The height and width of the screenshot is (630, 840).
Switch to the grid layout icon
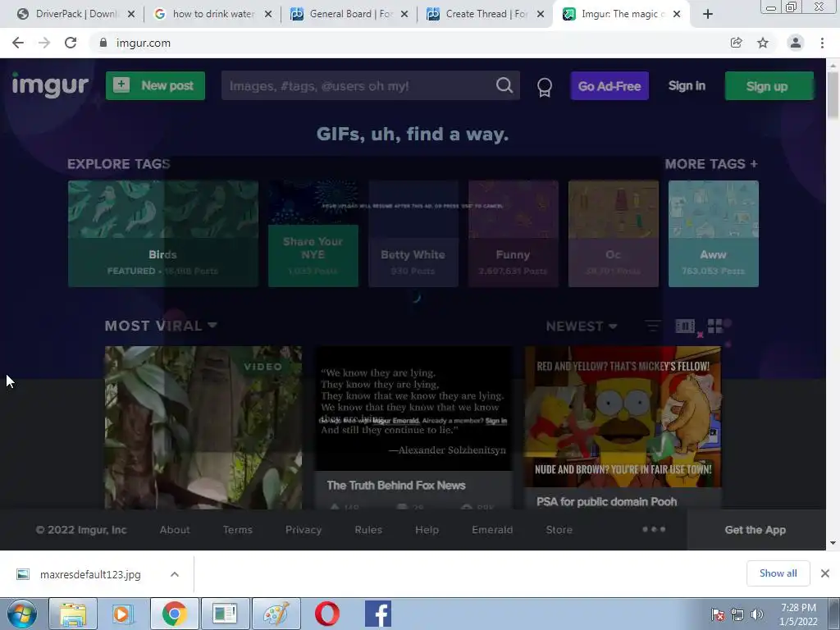tap(715, 326)
